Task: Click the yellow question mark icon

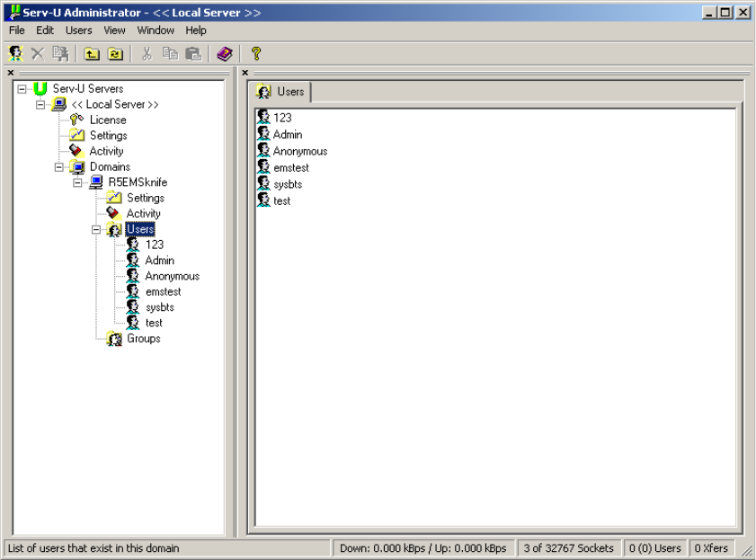Action: click(x=256, y=54)
